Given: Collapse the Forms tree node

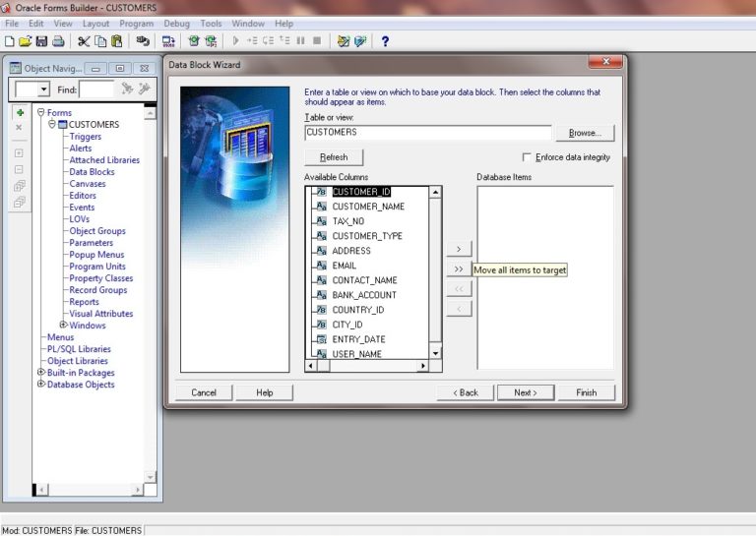Looking at the screenshot, I should [41, 112].
